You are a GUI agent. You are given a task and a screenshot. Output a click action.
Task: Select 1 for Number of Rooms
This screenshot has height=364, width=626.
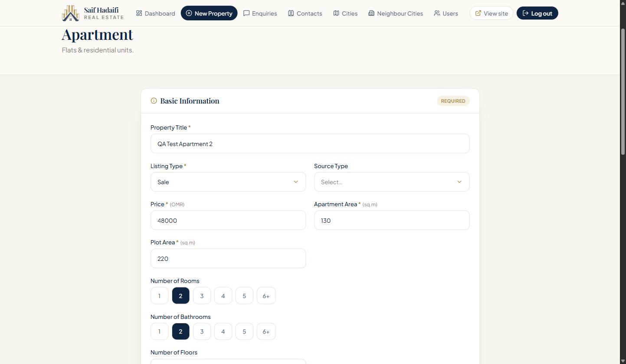click(x=159, y=296)
